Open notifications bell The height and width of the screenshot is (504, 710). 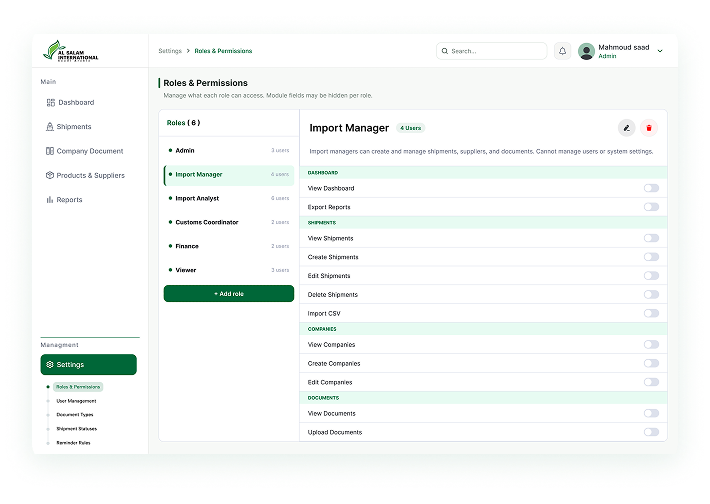[x=562, y=51]
